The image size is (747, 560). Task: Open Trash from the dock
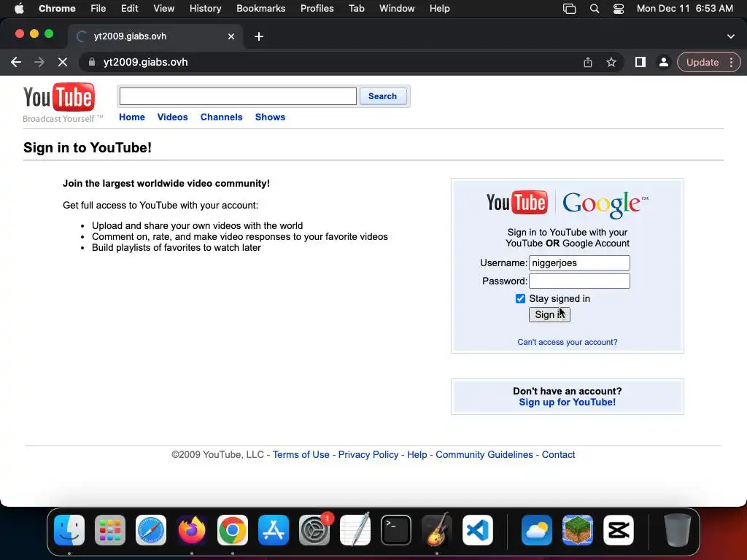click(677, 530)
